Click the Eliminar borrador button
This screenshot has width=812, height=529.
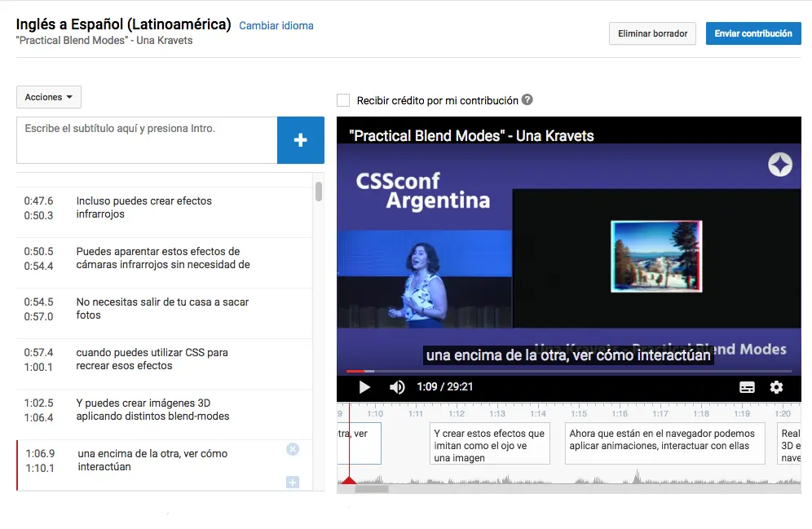coord(652,33)
